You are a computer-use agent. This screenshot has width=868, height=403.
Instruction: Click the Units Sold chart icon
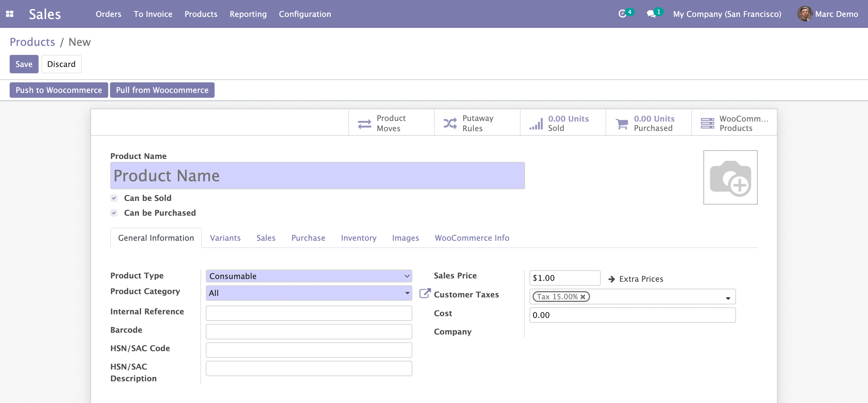click(536, 124)
